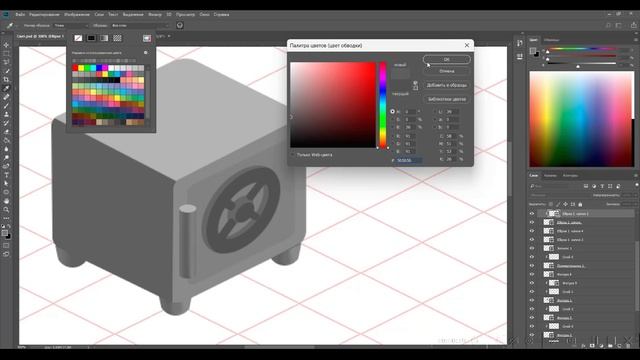This screenshot has width=640, height=360.
Task: Choose Pattern fill type icon
Action: [117, 38]
